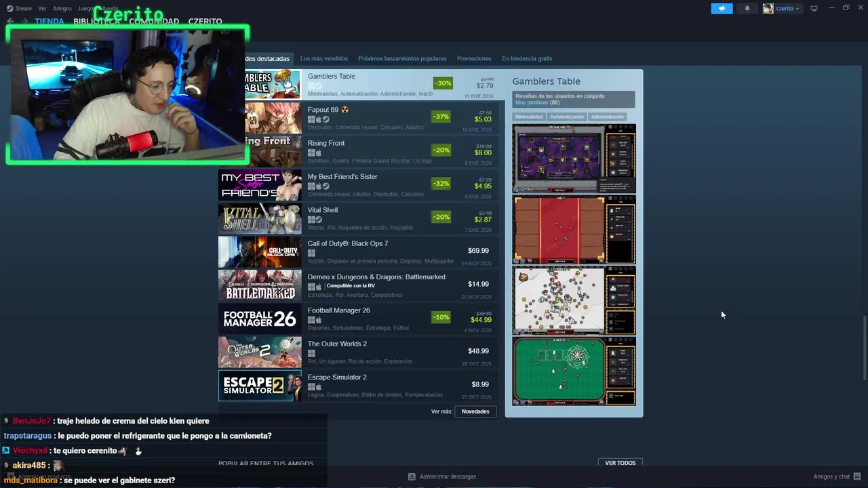The width and height of the screenshot is (868, 488).
Task: Open the Gamblers Table game row title
Action: (x=332, y=77)
